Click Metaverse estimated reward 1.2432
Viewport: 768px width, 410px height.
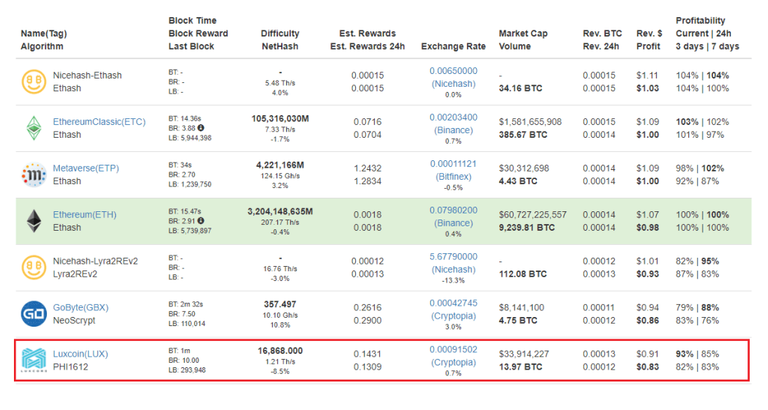click(367, 168)
